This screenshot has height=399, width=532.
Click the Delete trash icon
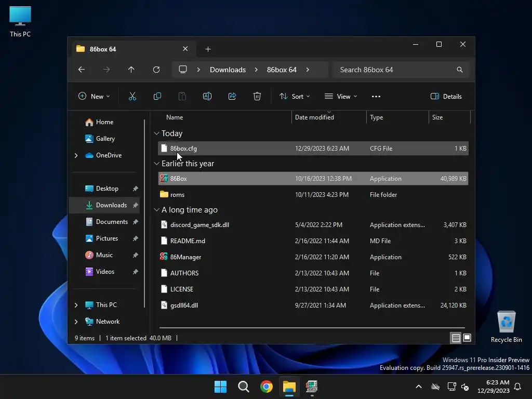[257, 96]
